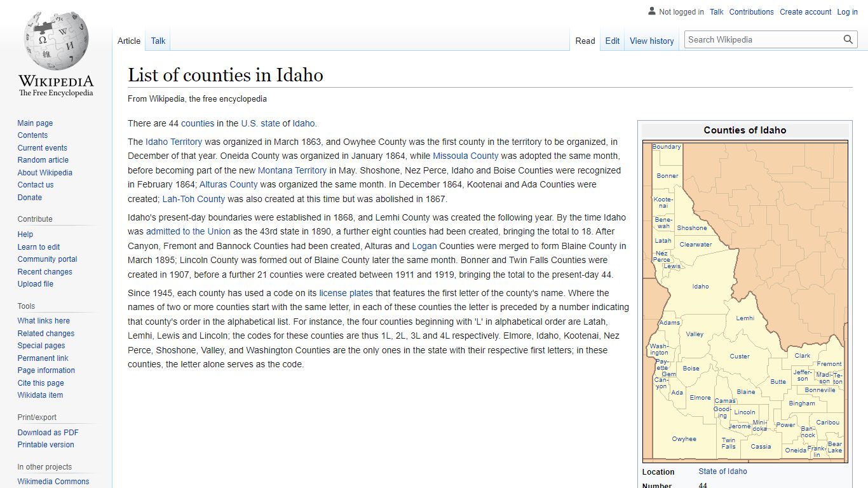Open Wikimedia Commons link
The height and width of the screenshot is (488, 868).
tap(53, 482)
